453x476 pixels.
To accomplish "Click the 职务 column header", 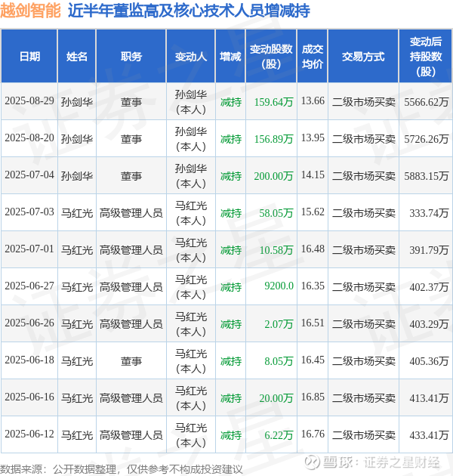I will (131, 57).
